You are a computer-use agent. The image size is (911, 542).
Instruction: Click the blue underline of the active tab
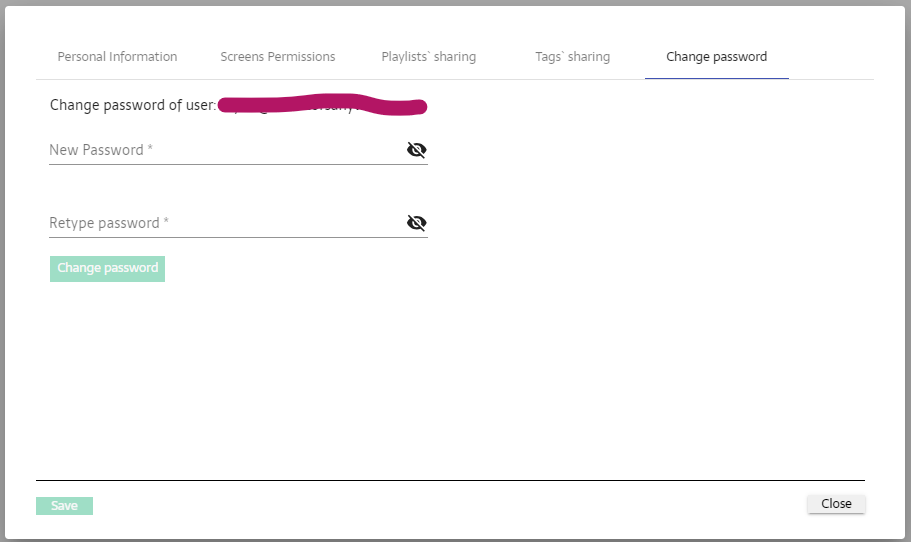pyautogui.click(x=716, y=79)
